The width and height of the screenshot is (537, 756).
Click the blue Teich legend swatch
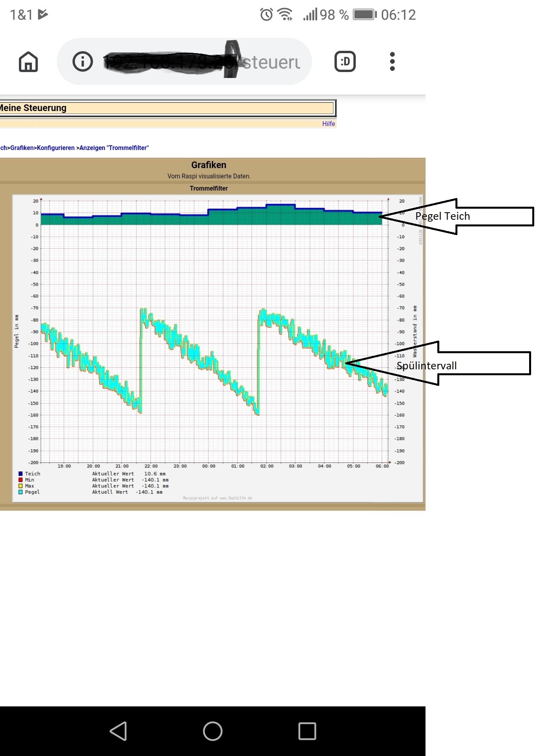pyautogui.click(x=20, y=474)
